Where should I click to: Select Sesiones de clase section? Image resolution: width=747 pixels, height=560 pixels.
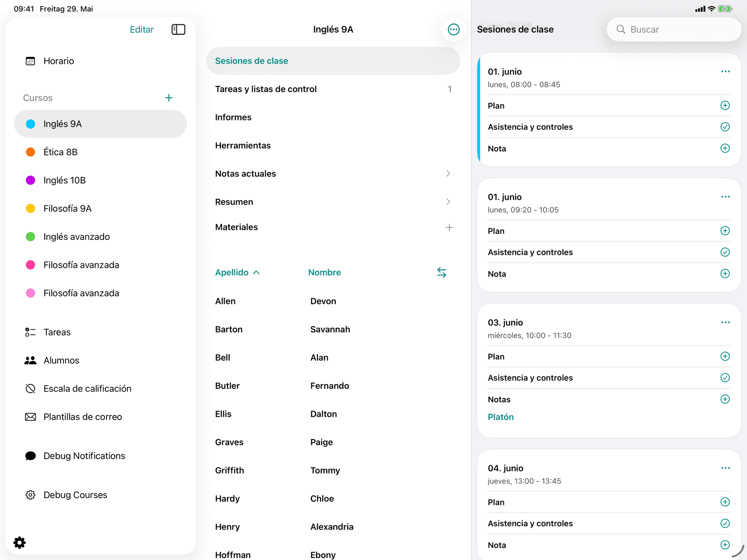point(333,61)
